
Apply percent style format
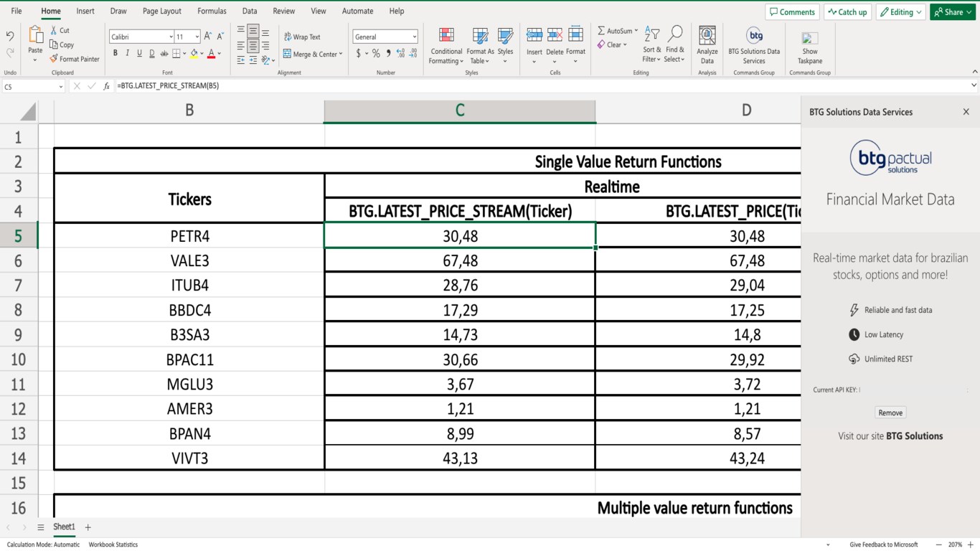376,54
